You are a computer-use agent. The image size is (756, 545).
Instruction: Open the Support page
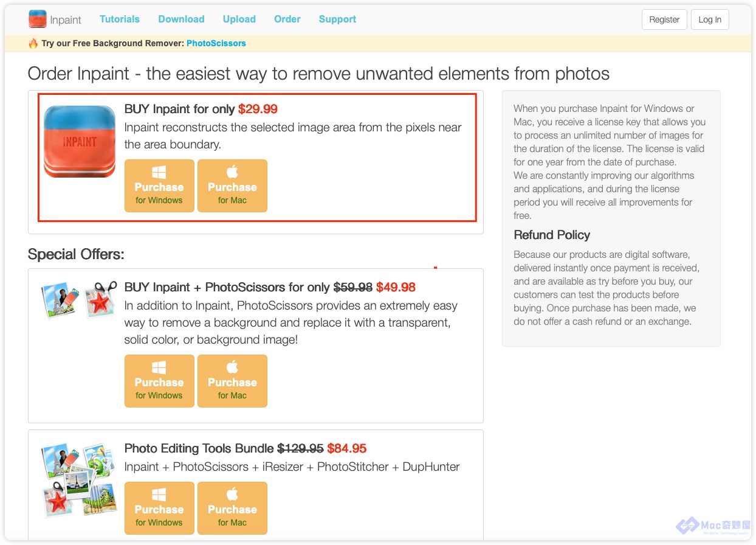[x=337, y=19]
